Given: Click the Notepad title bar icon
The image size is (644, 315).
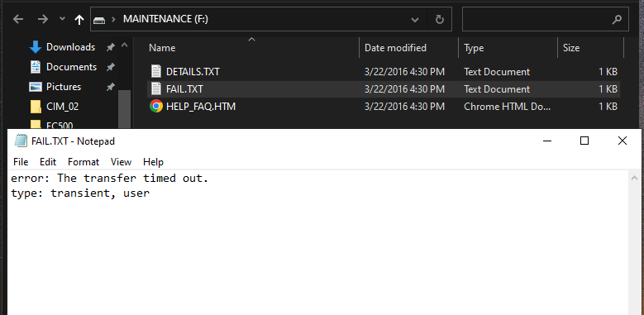Looking at the screenshot, I should point(21,141).
